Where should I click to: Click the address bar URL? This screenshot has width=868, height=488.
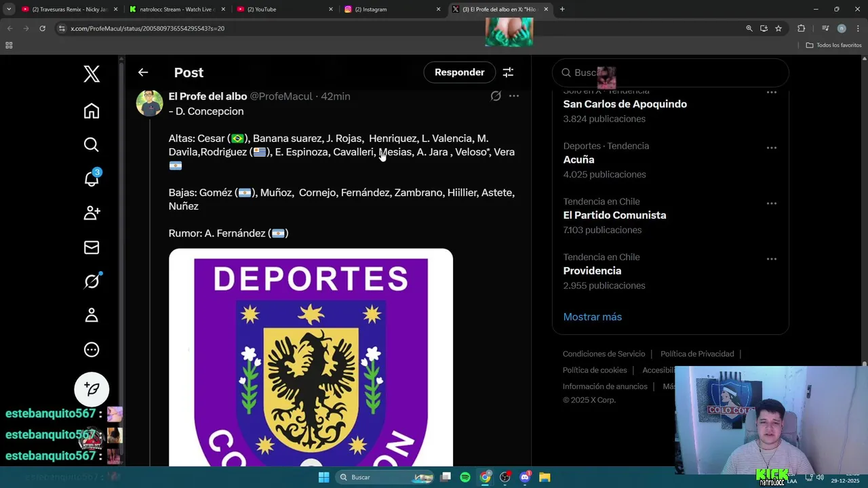click(x=147, y=28)
